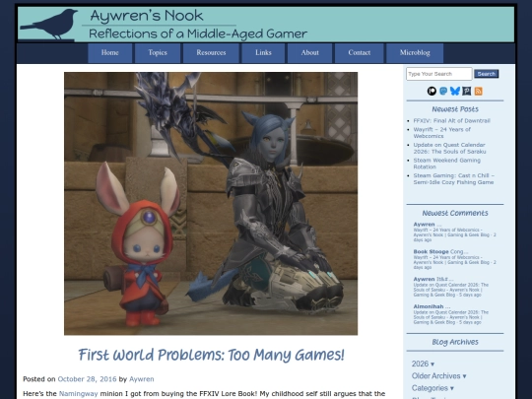The width and height of the screenshot is (532, 399).
Task: Click the Aywren's Nook site title
Action: pyautogui.click(x=147, y=16)
